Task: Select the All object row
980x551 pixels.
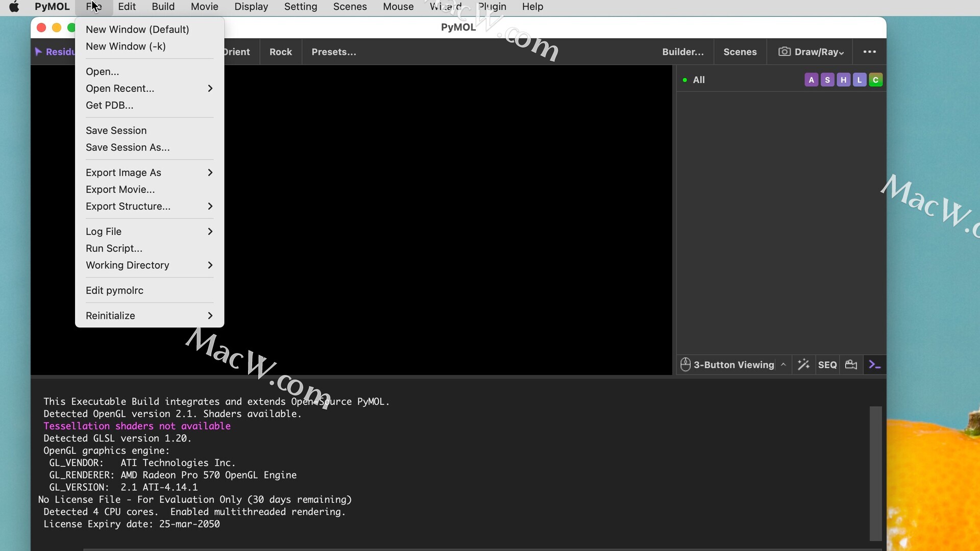Action: [x=781, y=80]
